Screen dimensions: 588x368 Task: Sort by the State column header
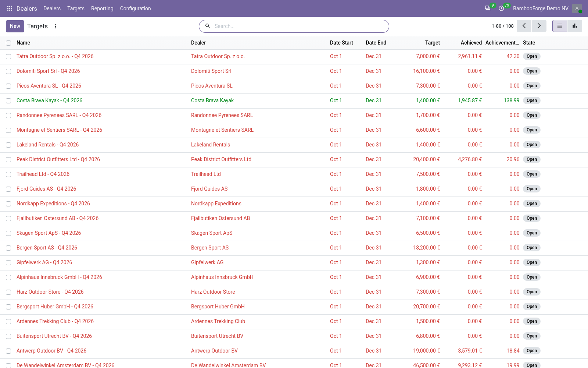[x=529, y=43]
